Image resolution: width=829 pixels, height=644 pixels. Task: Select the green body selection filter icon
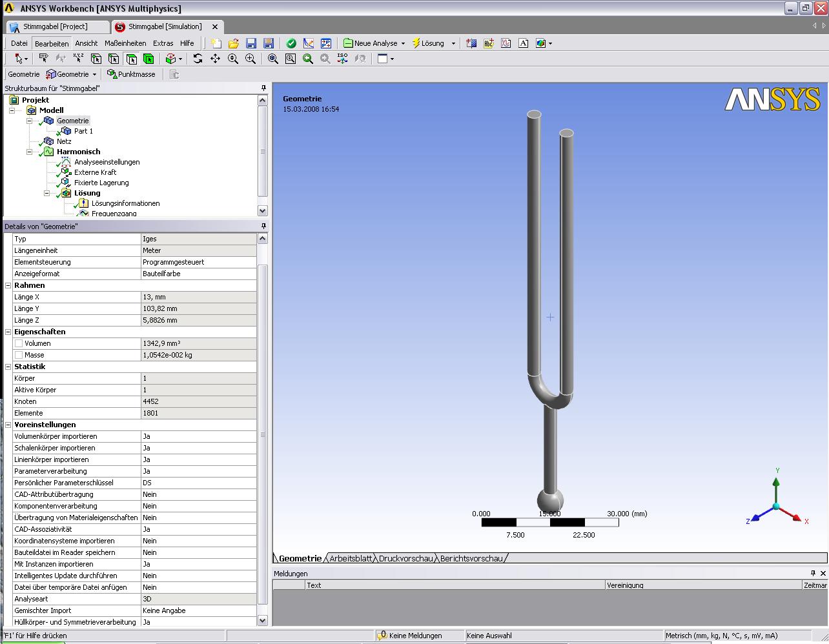tap(148, 59)
